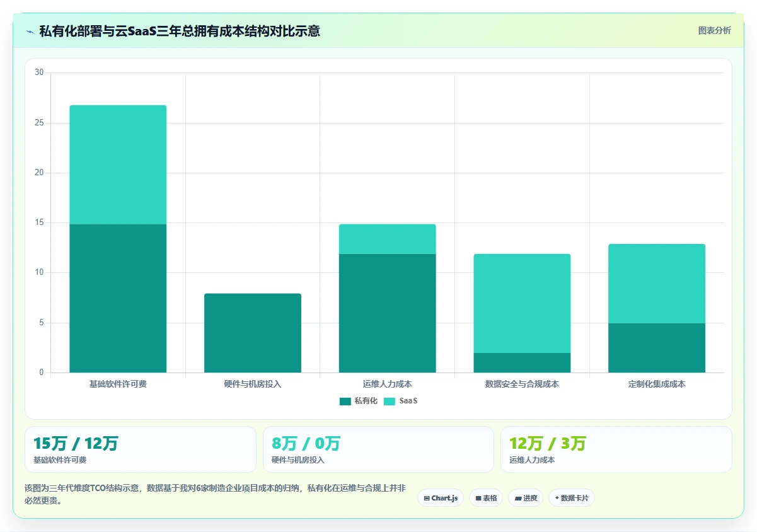Click the SaaS segment of 运维人力成本 bar
Image resolution: width=757 pixels, height=532 pixels.
click(x=388, y=239)
